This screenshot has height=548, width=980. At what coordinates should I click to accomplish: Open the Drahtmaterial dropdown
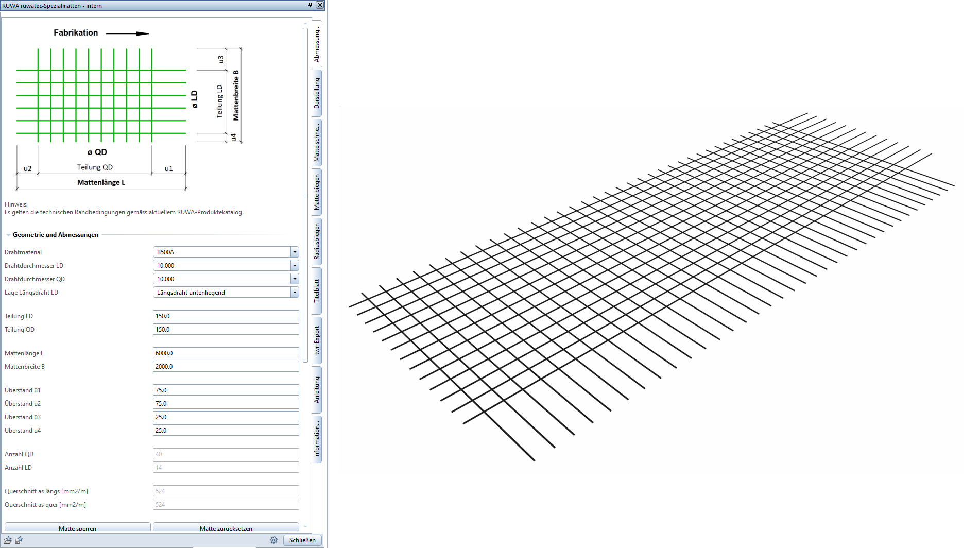[x=295, y=252]
